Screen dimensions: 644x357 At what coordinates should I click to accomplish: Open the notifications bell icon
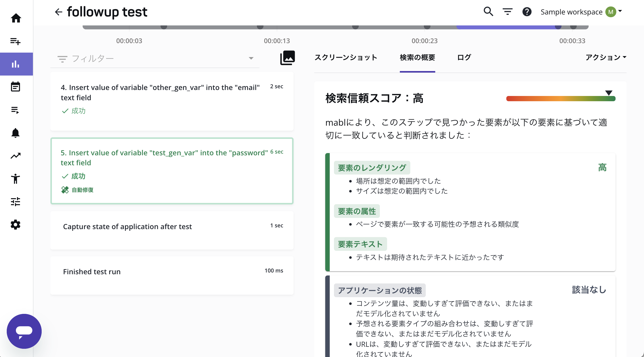(15, 133)
